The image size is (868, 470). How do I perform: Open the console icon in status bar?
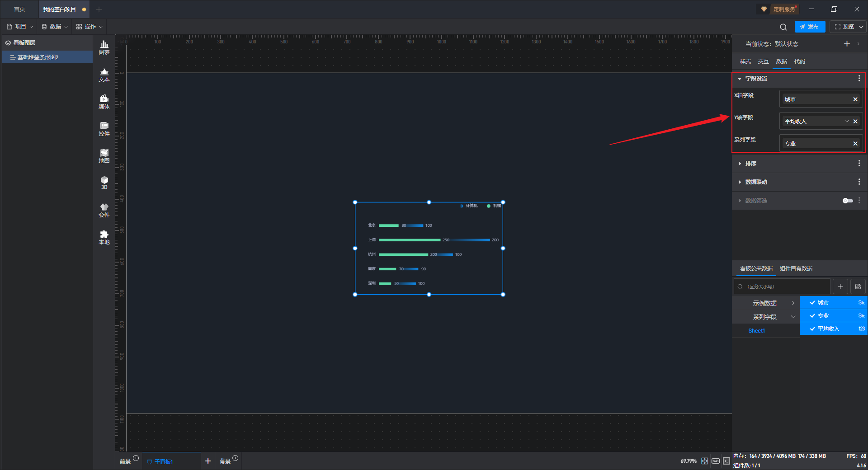(x=726, y=461)
